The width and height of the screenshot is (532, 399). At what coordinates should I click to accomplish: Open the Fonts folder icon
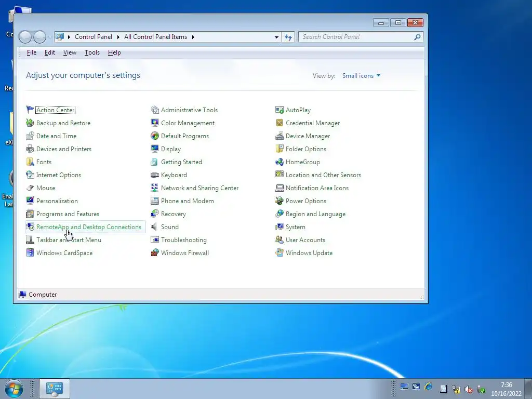30,162
